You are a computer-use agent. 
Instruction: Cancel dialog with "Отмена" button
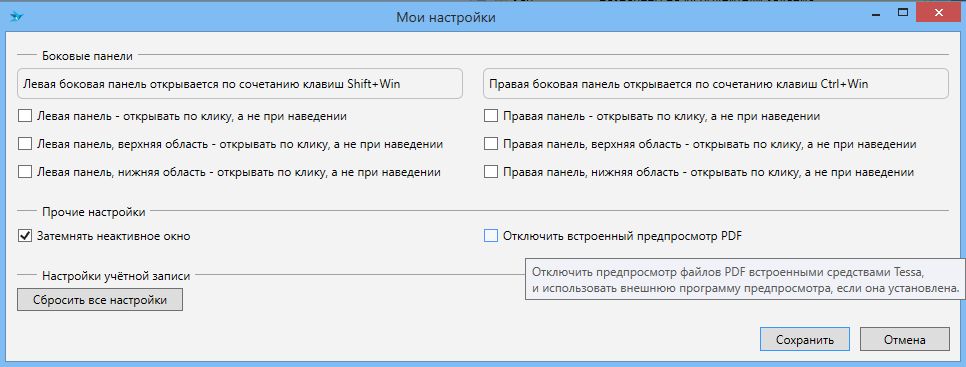coord(904,339)
